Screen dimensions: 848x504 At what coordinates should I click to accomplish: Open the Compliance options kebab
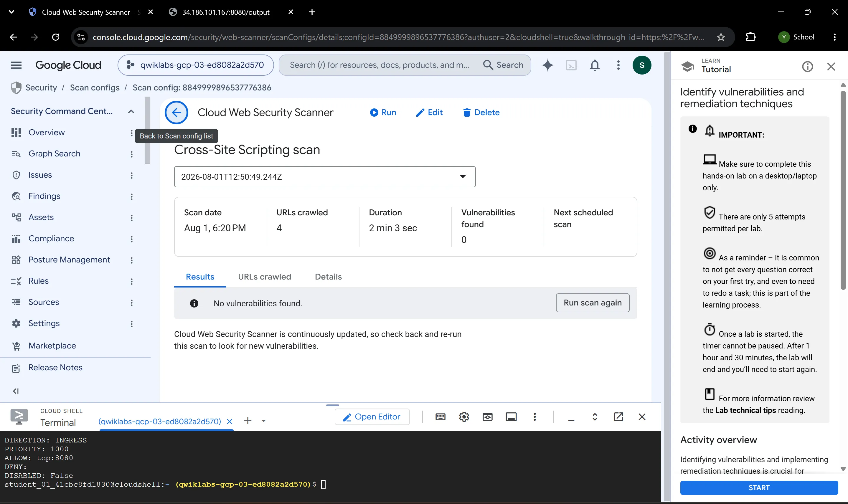[x=131, y=239]
